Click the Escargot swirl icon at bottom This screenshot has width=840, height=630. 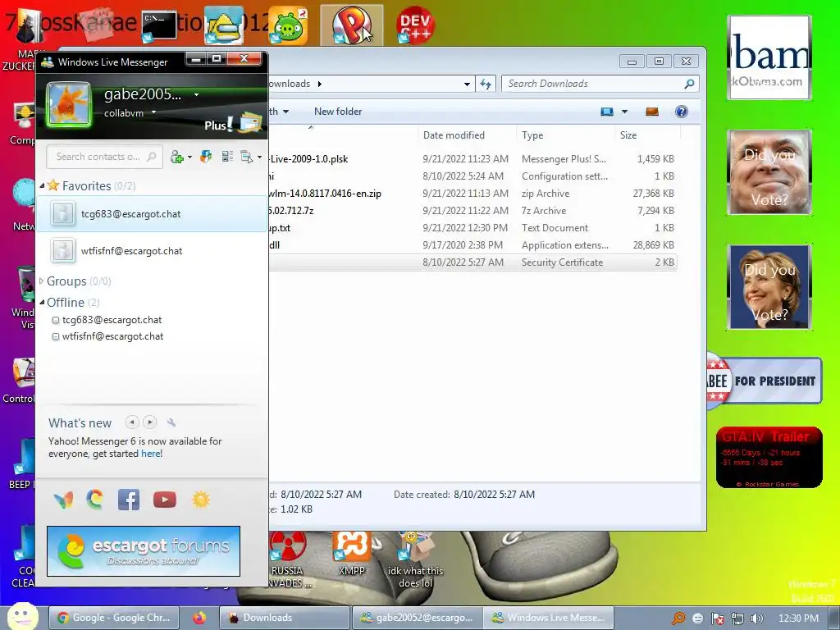pyautogui.click(x=95, y=500)
